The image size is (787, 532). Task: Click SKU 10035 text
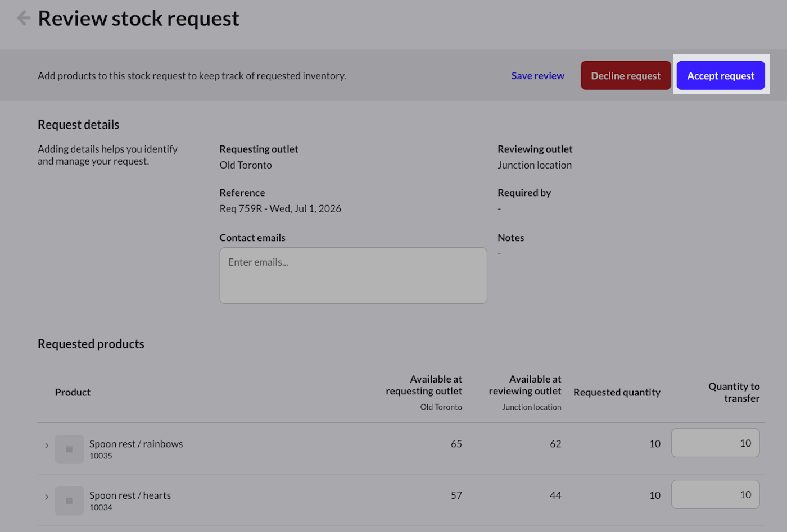(101, 456)
